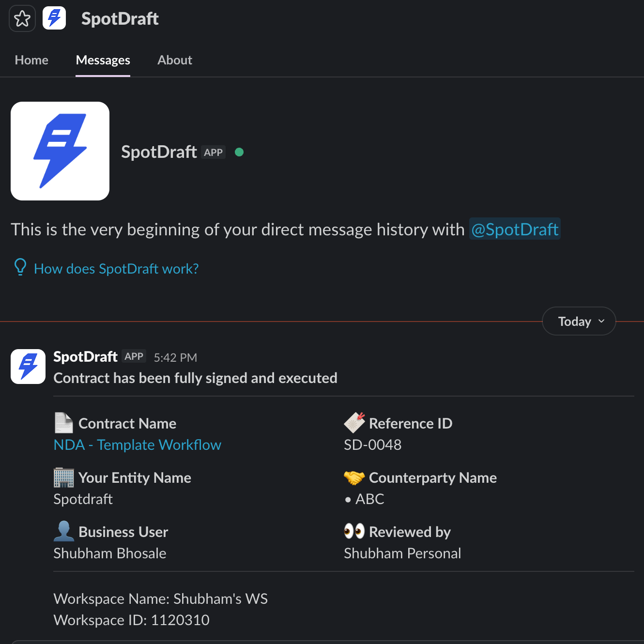Screen dimensions: 644x644
Task: Click the lightbulb help icon
Action: (x=20, y=267)
